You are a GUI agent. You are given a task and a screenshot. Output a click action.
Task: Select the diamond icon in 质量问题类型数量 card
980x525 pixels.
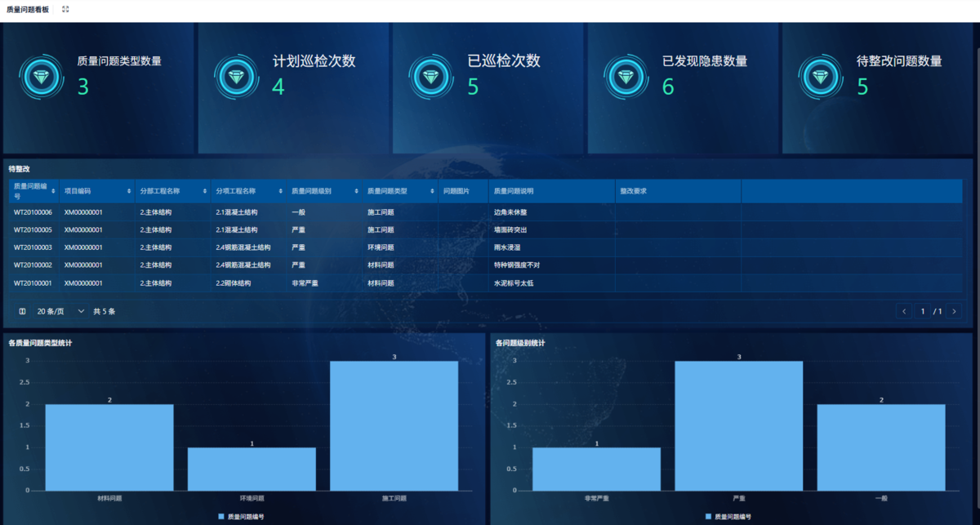(41, 78)
